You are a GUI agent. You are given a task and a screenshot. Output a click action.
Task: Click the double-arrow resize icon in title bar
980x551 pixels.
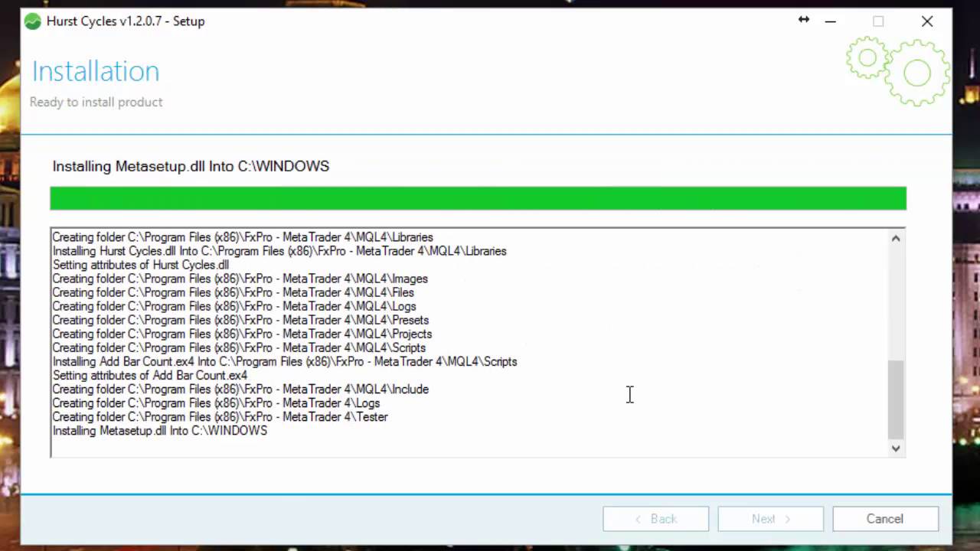point(803,20)
